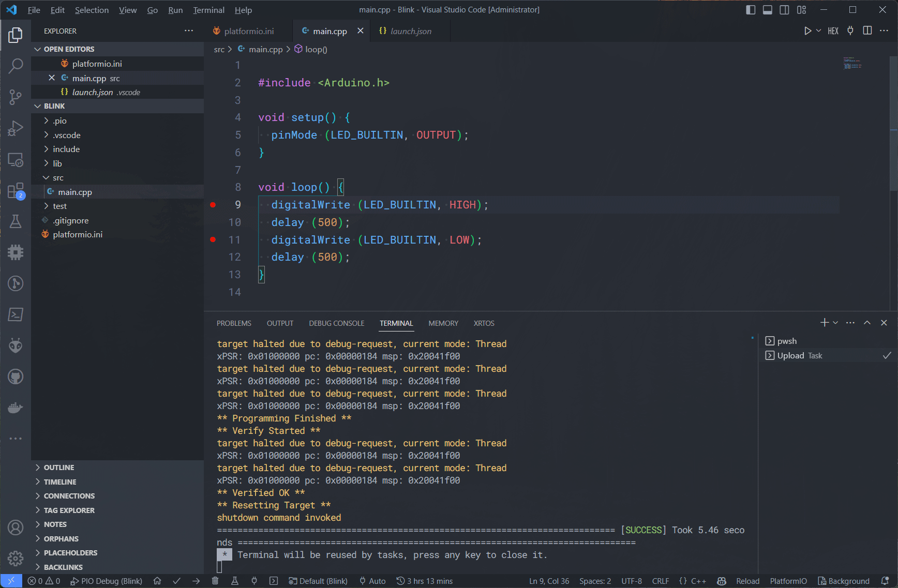Open the GitHub view in activity bar
Screen dimensions: 898x588
[x=16, y=376]
